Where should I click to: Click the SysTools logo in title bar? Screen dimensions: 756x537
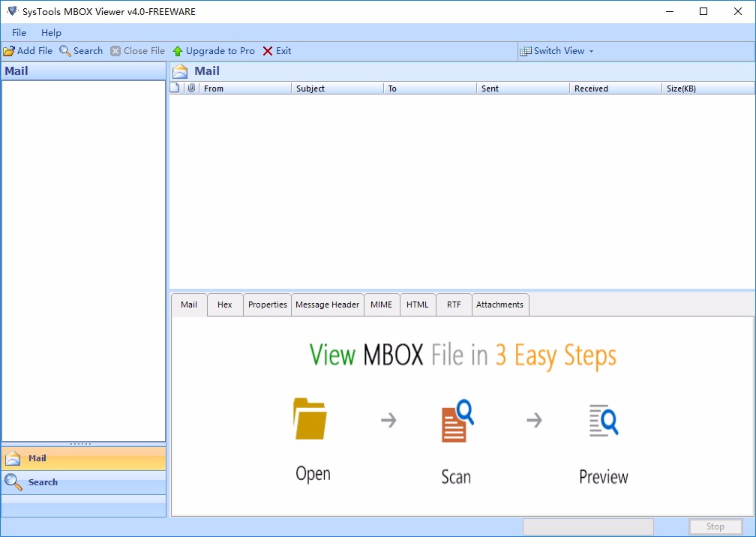pyautogui.click(x=12, y=11)
